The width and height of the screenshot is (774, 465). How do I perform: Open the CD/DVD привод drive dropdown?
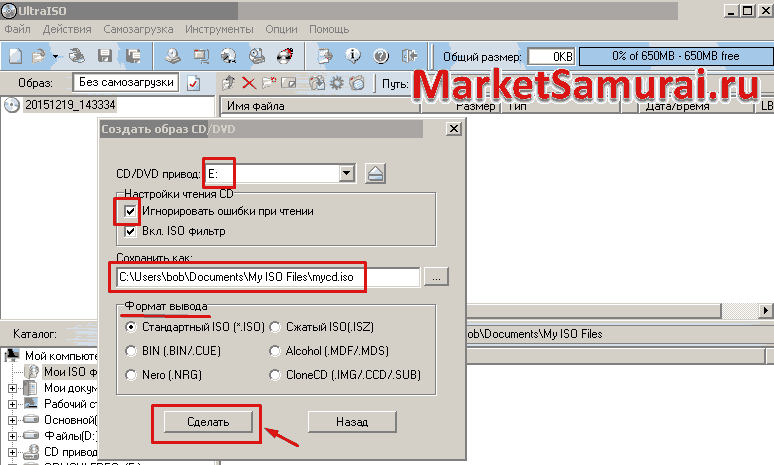click(x=347, y=173)
